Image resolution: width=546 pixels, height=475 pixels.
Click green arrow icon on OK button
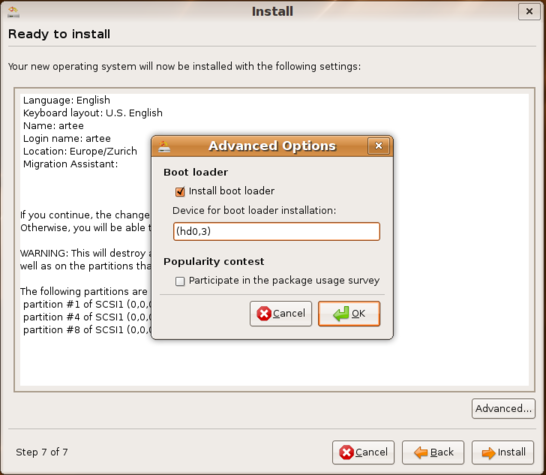341,313
